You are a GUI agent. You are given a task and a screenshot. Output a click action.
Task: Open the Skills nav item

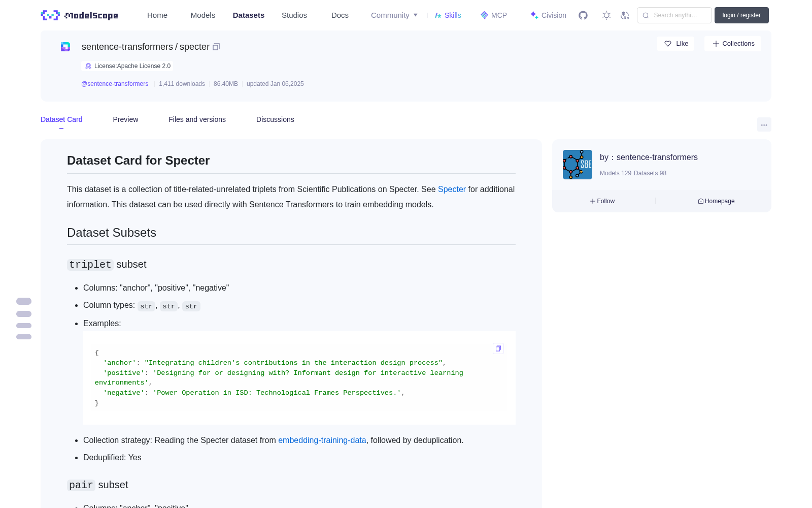[x=448, y=15]
